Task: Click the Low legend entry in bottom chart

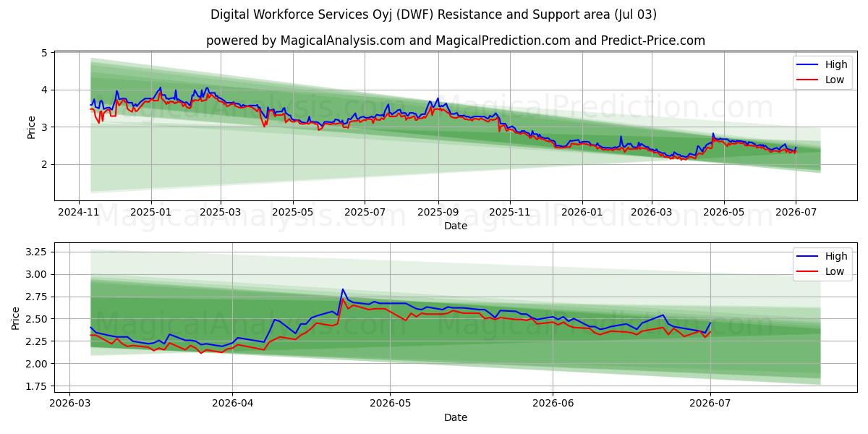Action: pos(820,271)
